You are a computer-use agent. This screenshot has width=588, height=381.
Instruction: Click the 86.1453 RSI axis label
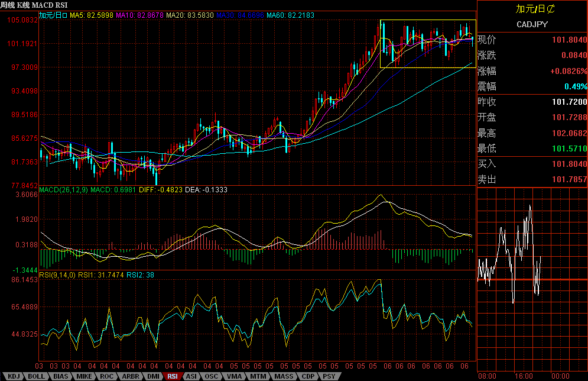(x=24, y=280)
